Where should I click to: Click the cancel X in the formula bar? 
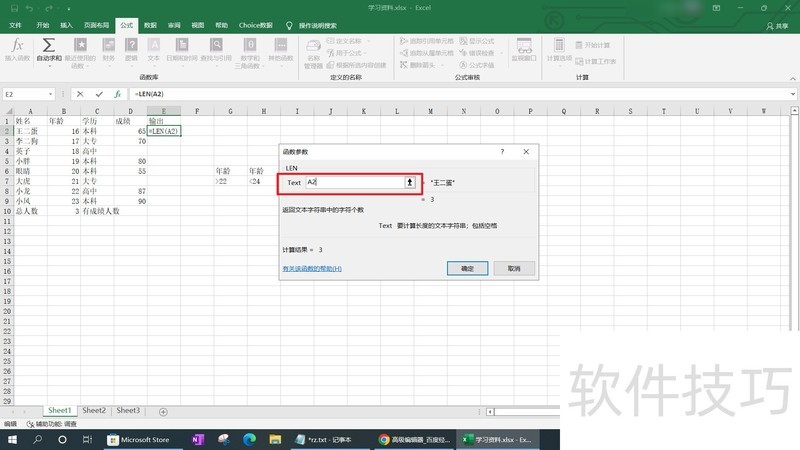pos(80,94)
